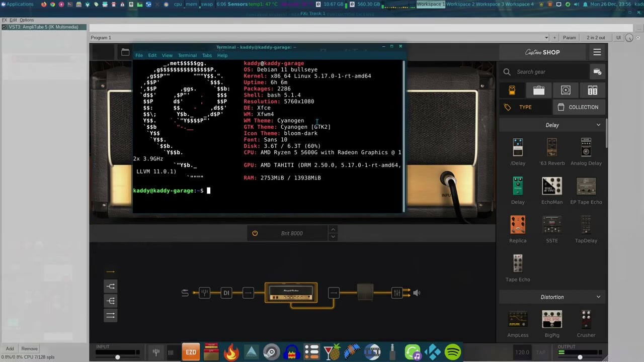This screenshot has height=362, width=644.
Task: Click the output speaker icon in chain
Action: click(417, 293)
